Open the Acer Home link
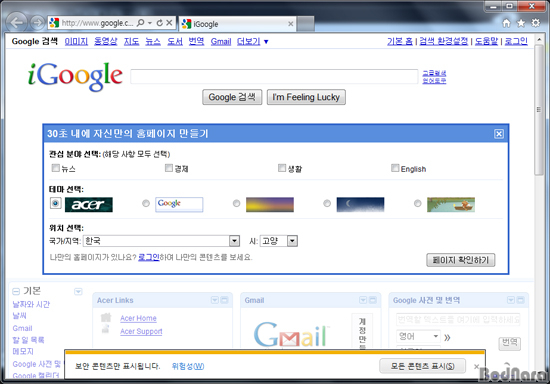 138,318
